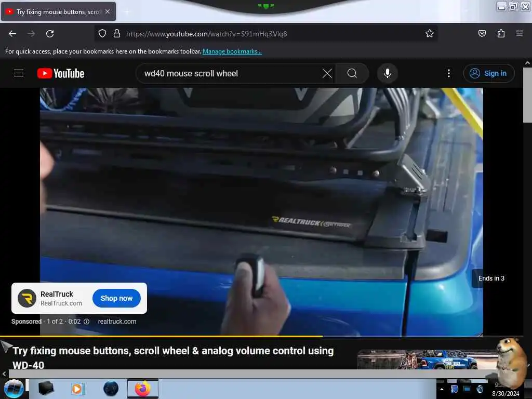Open Save to Pocket button

482,33
